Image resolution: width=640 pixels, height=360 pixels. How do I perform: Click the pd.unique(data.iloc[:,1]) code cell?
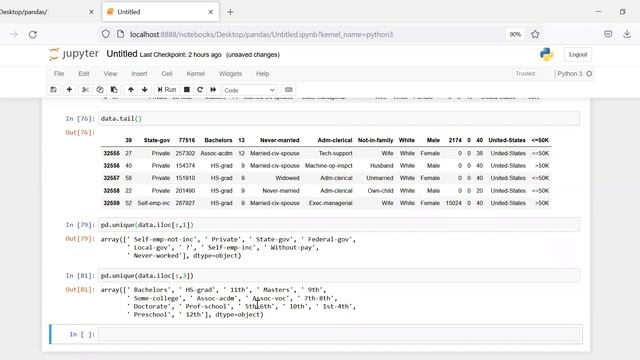pos(339,225)
